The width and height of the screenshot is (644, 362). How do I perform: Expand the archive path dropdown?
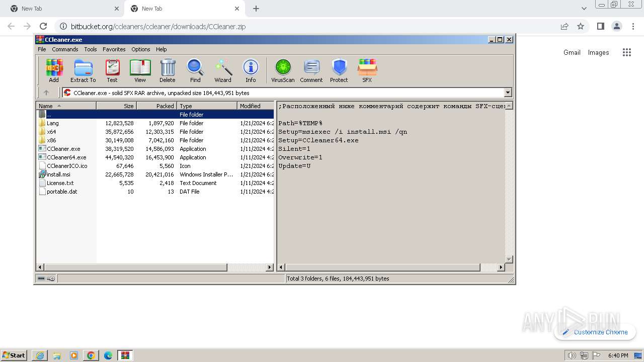[x=508, y=93]
